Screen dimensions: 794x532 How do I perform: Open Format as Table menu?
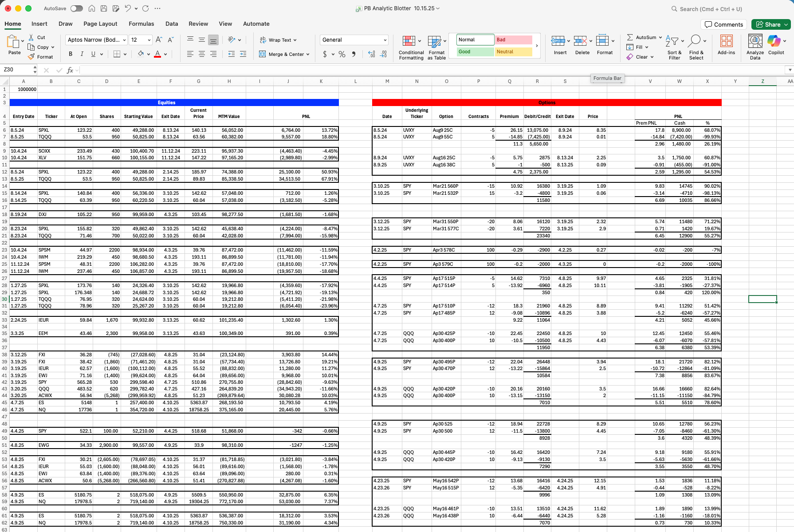tap(436, 48)
